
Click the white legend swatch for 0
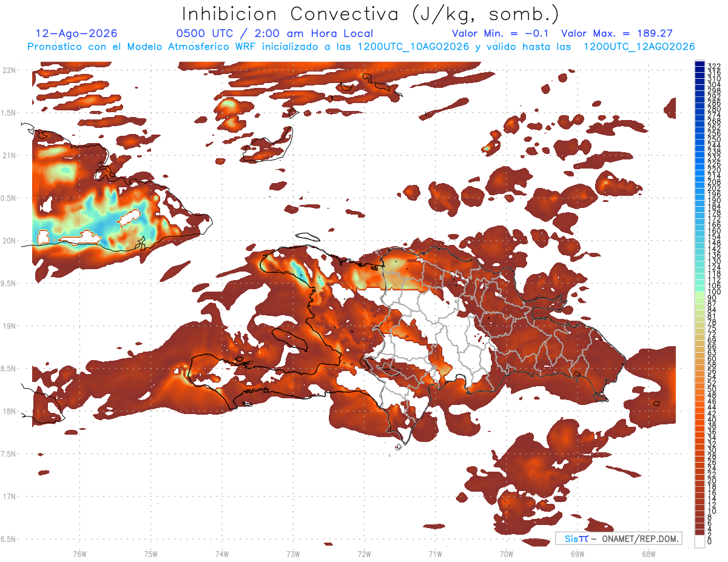point(699,540)
